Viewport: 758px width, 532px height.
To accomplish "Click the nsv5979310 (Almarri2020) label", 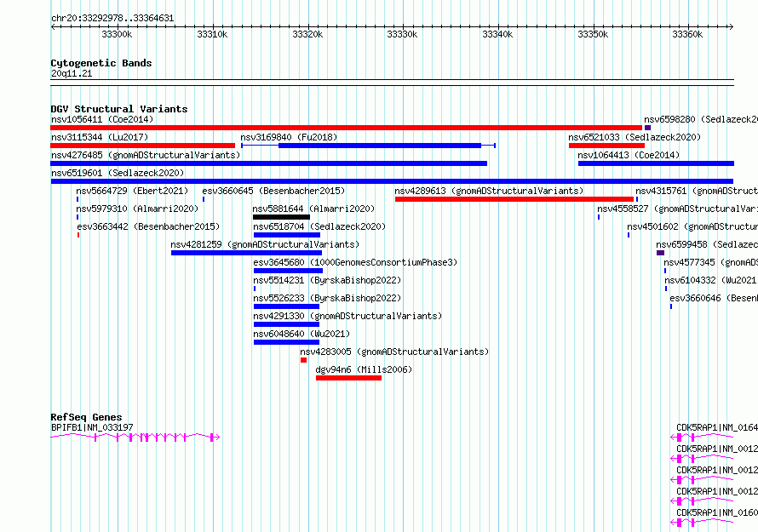I will [137, 209].
